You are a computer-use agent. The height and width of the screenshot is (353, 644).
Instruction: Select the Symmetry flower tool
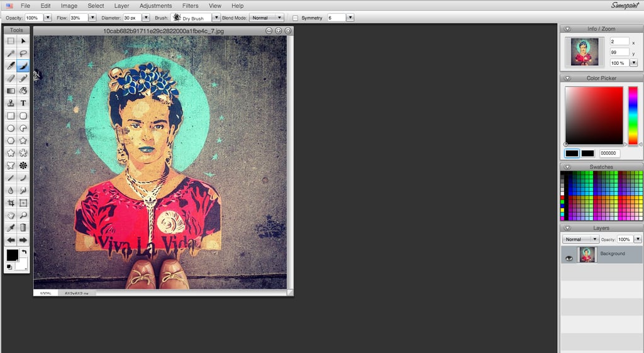[x=23, y=165]
